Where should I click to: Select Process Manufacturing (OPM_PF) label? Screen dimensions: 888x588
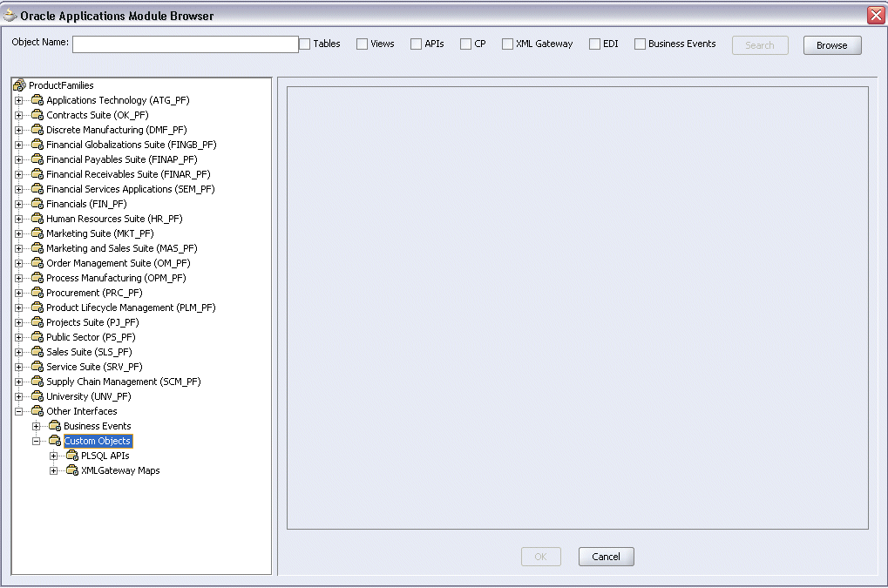(116, 278)
